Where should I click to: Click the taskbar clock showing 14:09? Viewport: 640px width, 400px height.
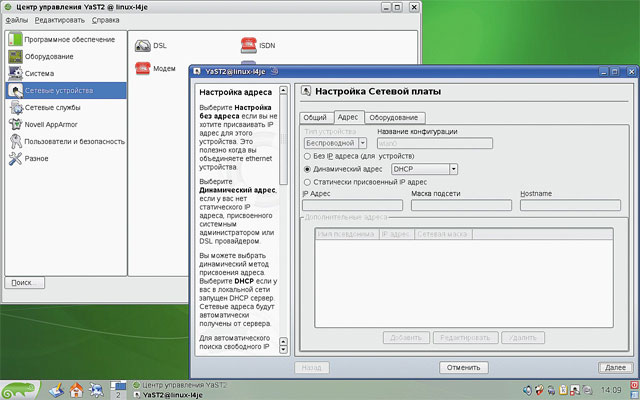611,390
